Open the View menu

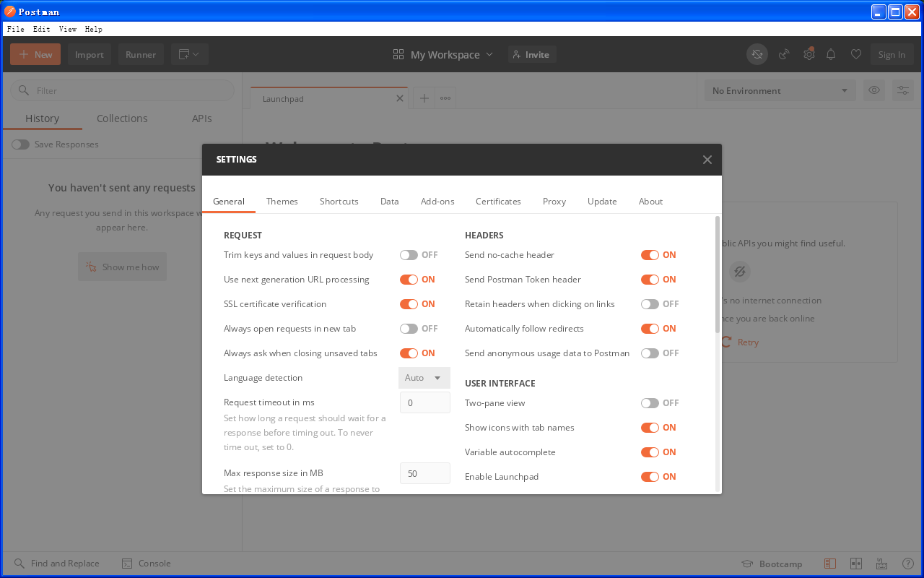[x=67, y=29]
